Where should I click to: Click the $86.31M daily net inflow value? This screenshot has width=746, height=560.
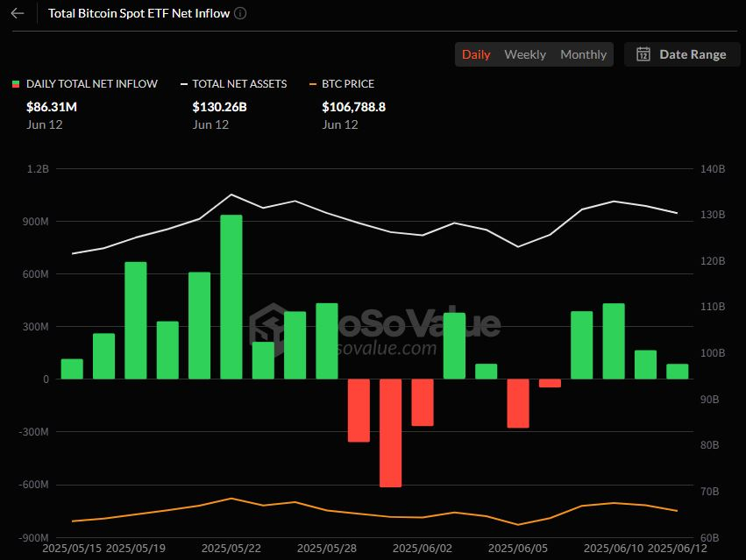coord(52,107)
